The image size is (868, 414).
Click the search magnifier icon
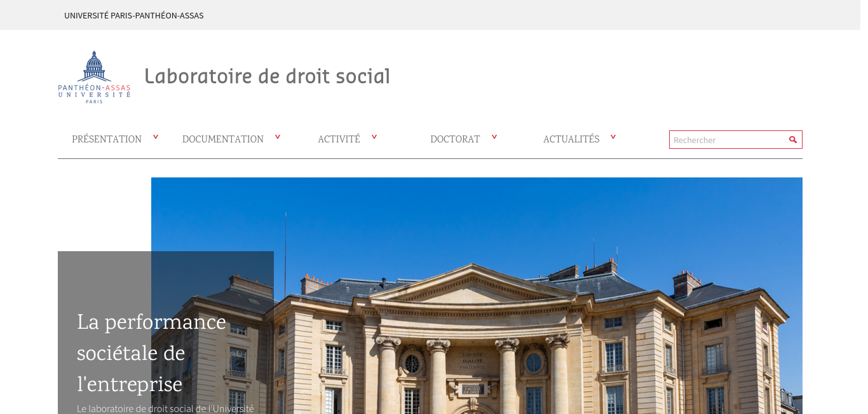(792, 139)
